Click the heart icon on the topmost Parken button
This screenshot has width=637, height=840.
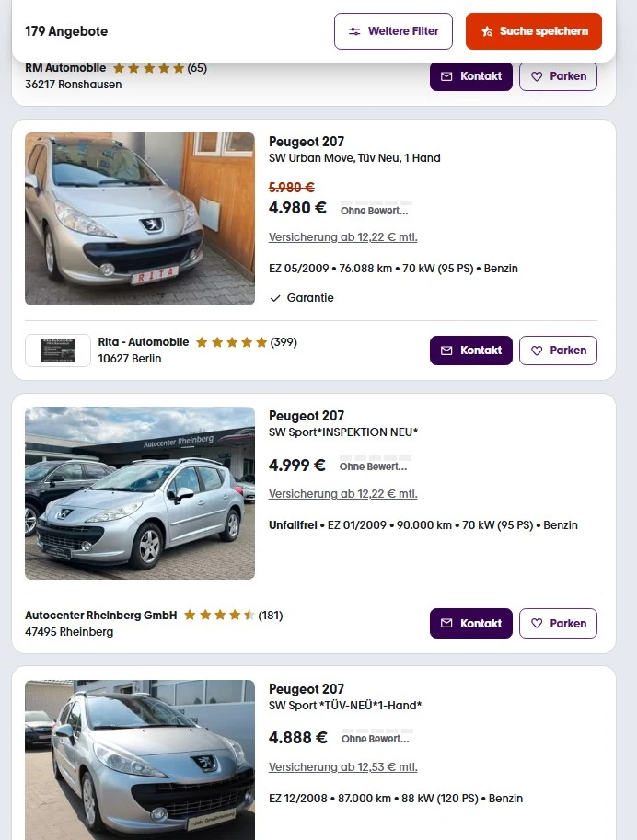click(538, 76)
